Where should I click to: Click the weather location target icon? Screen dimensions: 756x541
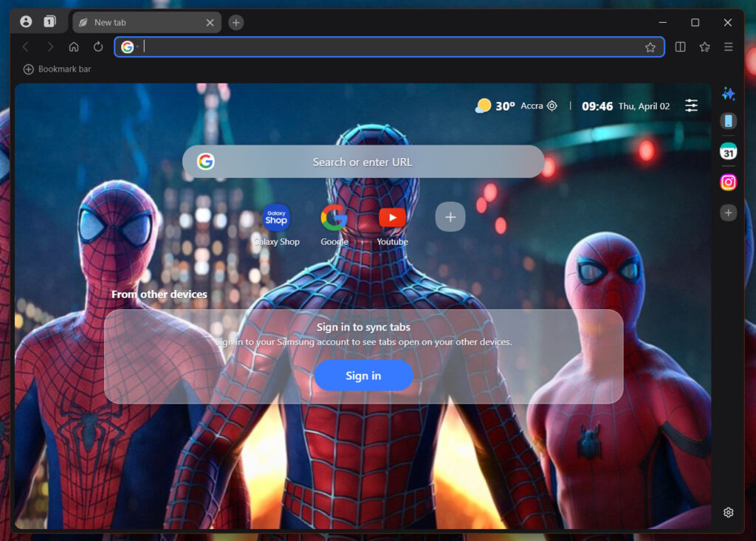pyautogui.click(x=551, y=106)
